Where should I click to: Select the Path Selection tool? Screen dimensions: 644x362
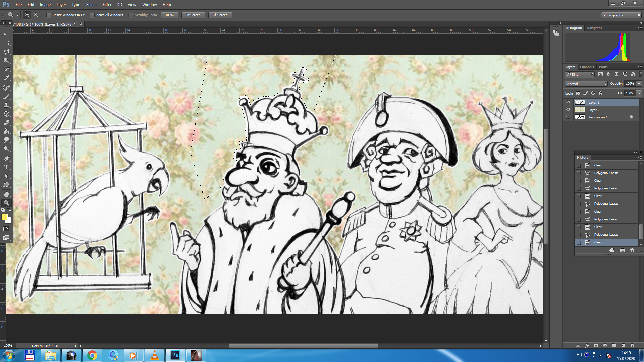pos(6,176)
